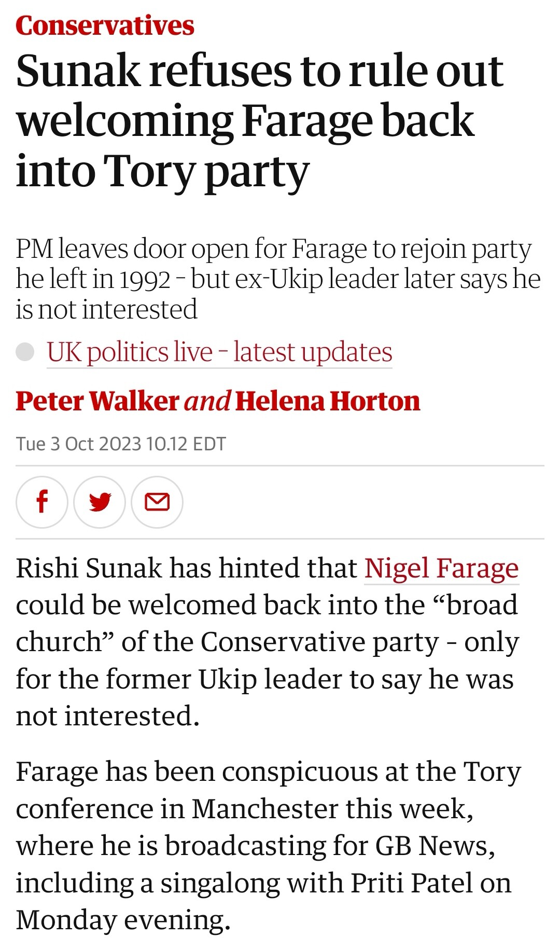Open the Conservatives section label
This screenshot has width=560, height=950.
point(105,25)
